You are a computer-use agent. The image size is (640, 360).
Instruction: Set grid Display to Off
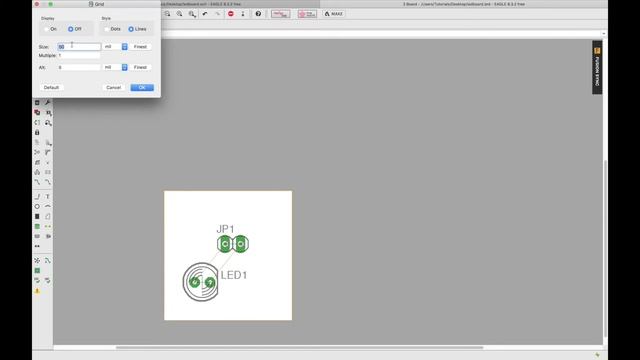[x=75, y=29]
